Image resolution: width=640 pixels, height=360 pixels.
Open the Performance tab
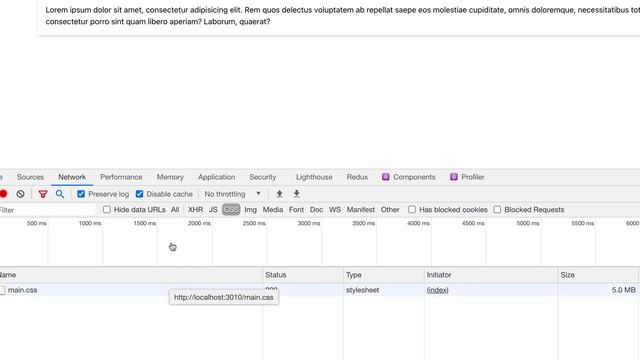[121, 177]
